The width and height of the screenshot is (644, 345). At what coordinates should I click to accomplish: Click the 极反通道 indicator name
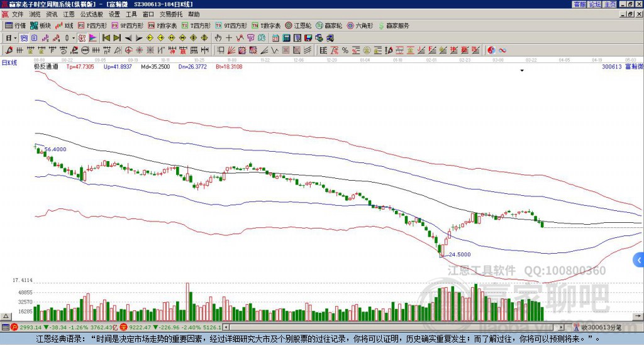46,66
